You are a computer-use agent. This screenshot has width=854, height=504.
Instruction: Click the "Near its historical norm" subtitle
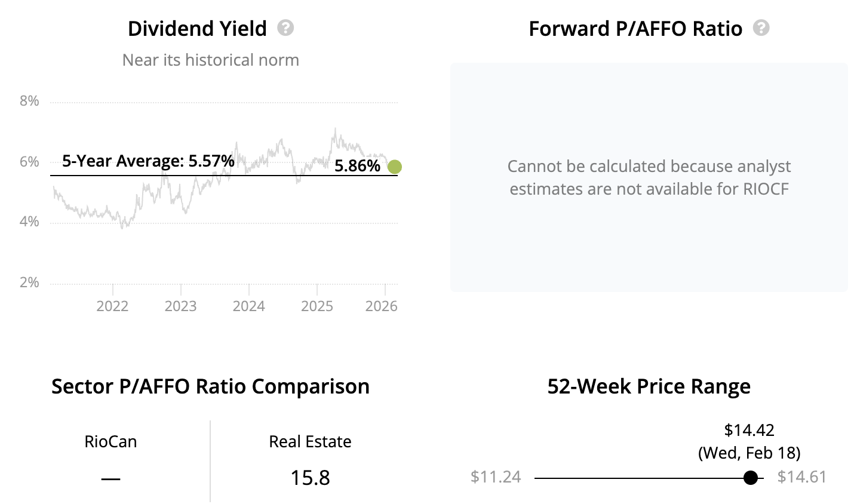(x=210, y=60)
